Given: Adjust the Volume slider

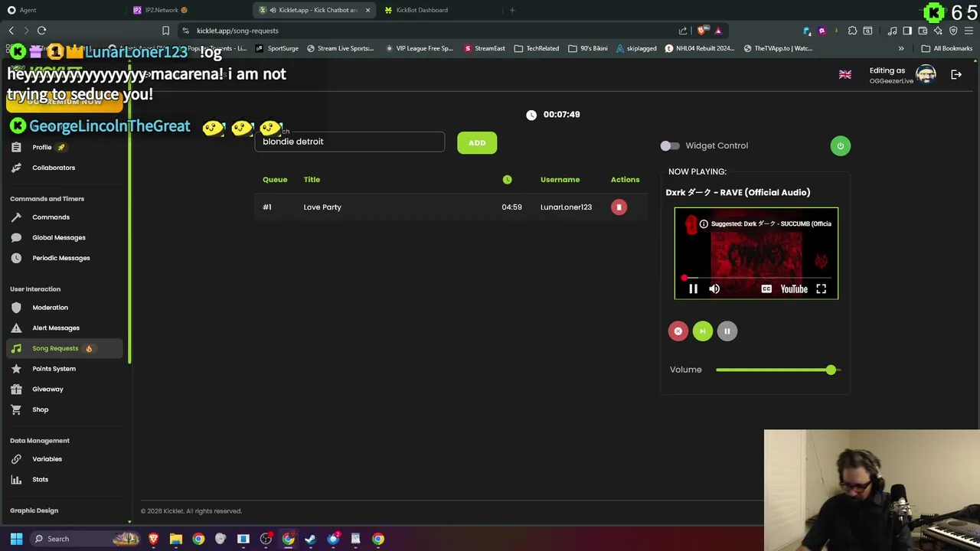Looking at the screenshot, I should pyautogui.click(x=778, y=370).
